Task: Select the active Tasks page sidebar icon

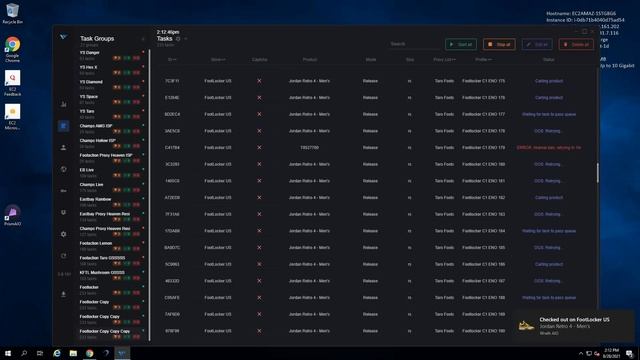Action: [x=63, y=126]
